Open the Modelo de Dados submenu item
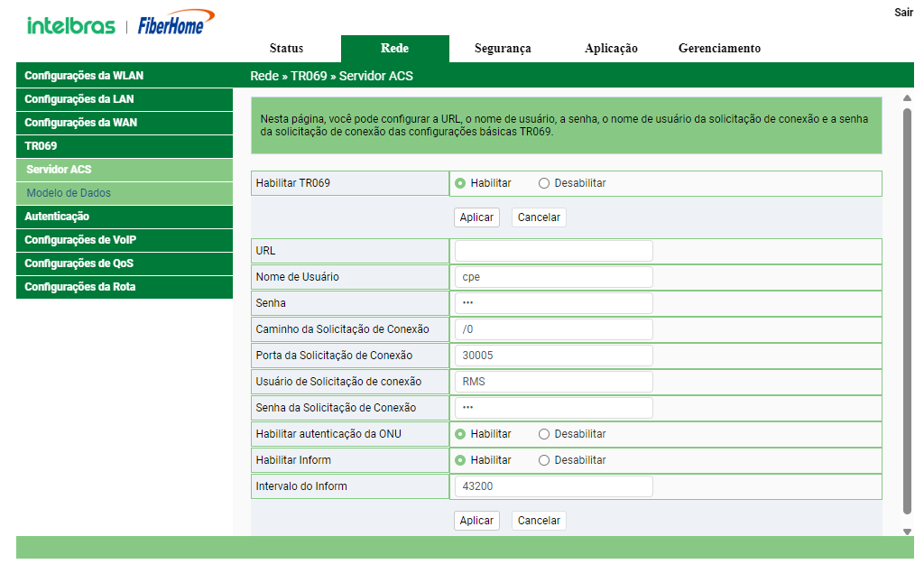 click(x=125, y=193)
